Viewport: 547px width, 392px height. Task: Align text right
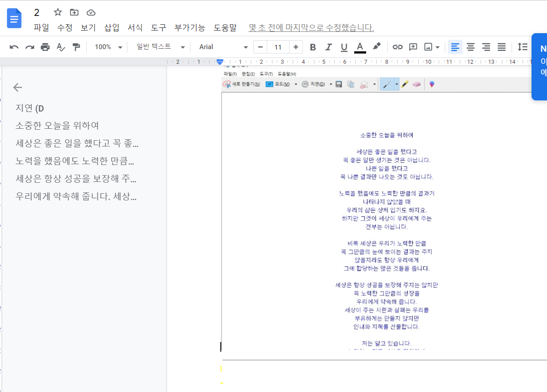pos(486,47)
